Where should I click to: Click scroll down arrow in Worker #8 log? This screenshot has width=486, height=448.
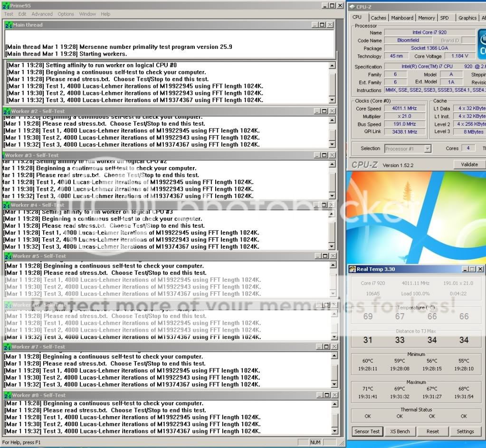[x=334, y=431]
